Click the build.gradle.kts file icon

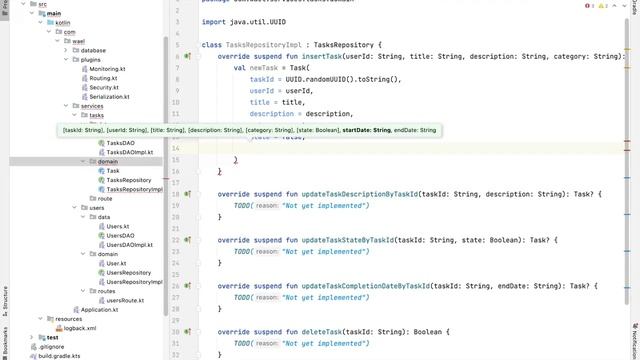tap(33, 356)
